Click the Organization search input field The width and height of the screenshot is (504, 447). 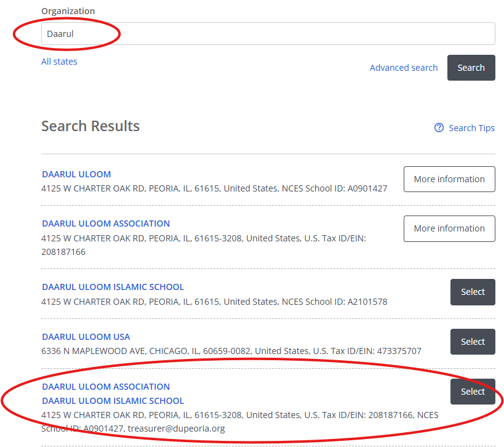tap(268, 33)
